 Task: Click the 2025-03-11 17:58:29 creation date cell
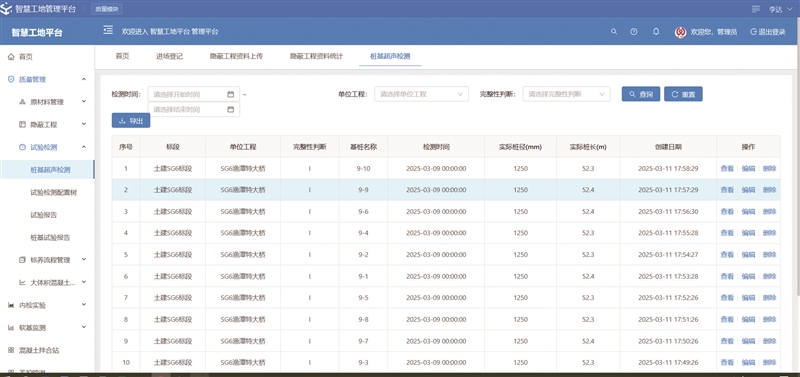tap(668, 168)
